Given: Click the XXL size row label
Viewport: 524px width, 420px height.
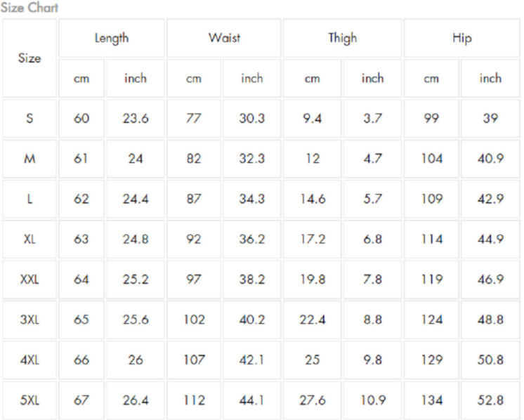Looking at the screenshot, I should (30, 280).
